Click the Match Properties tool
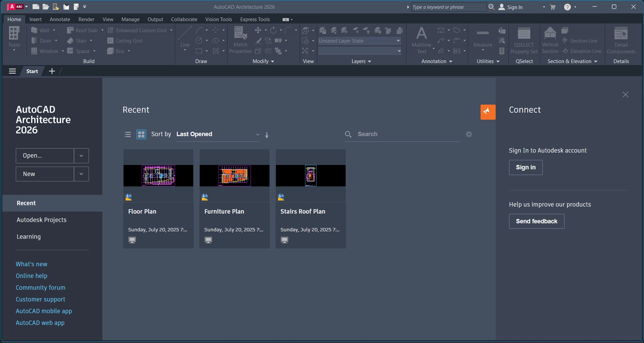Screen dimensions: 644x343 (240, 40)
